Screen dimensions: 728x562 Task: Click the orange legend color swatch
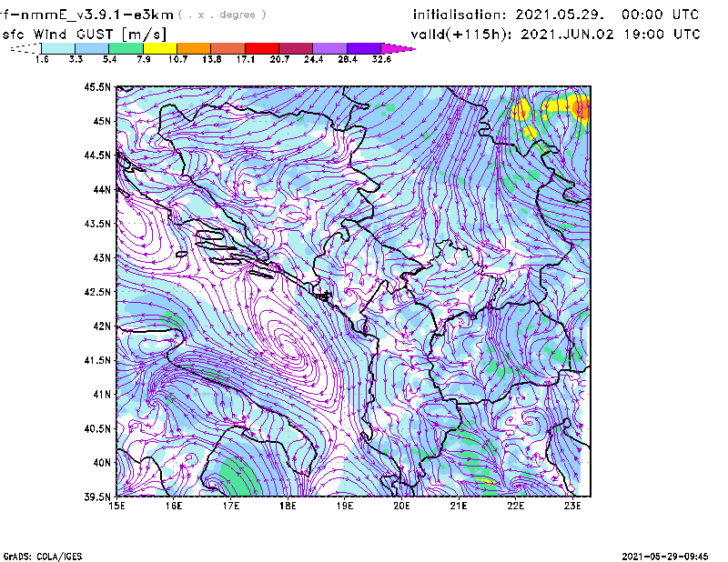click(x=194, y=48)
